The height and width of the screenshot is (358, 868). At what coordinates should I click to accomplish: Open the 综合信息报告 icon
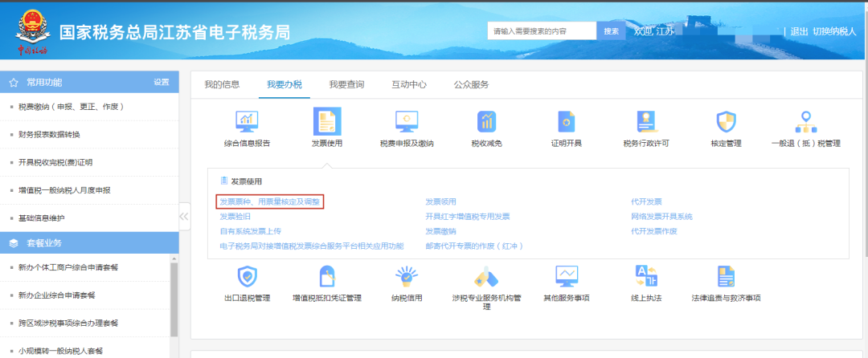(x=247, y=121)
